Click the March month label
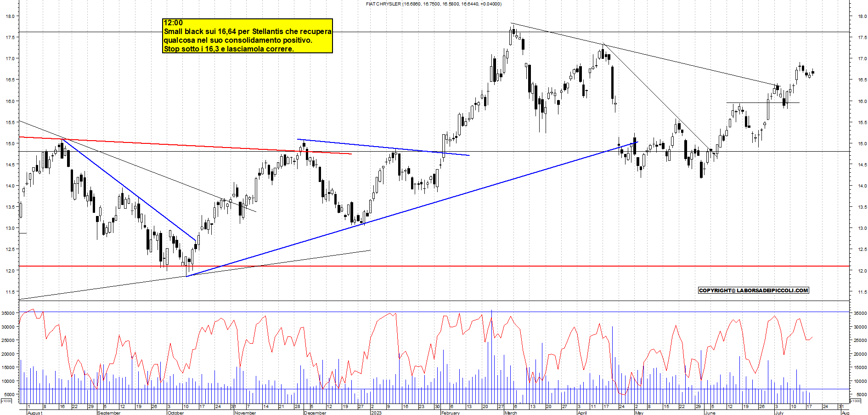 [511, 413]
